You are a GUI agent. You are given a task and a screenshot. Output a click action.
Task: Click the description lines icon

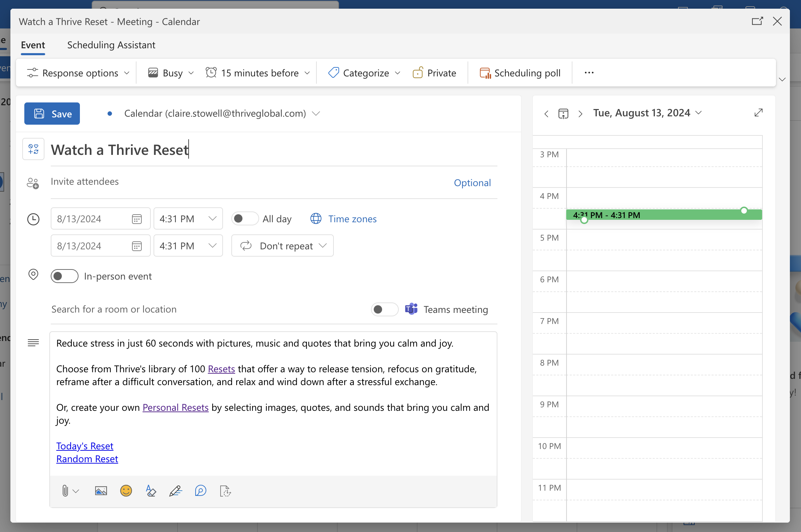[33, 343]
